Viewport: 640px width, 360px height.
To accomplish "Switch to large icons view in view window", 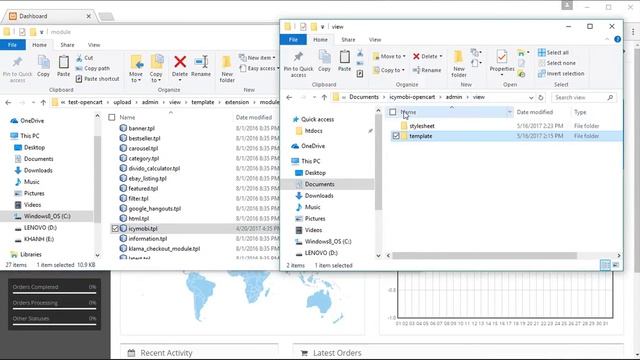I will (616, 265).
